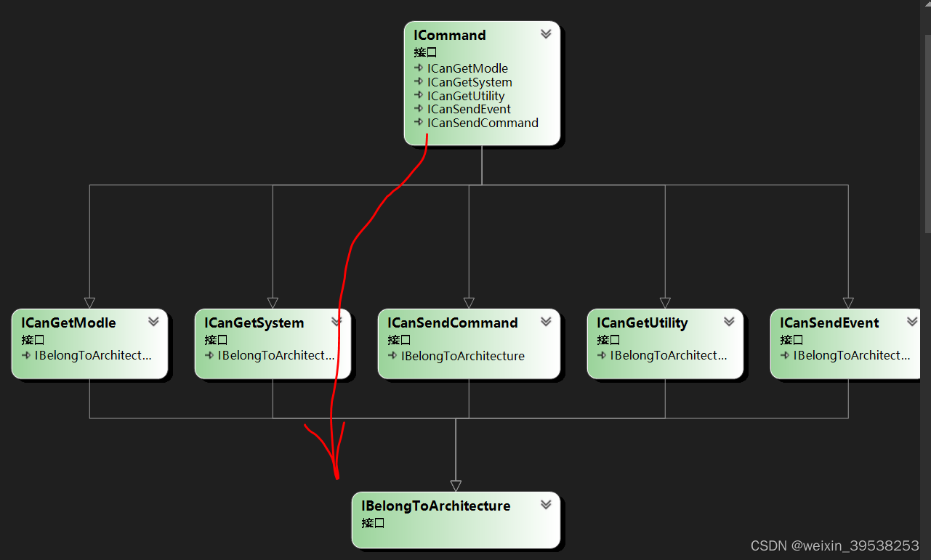Click the interface icon in ICanSendCommand node

click(x=392, y=355)
